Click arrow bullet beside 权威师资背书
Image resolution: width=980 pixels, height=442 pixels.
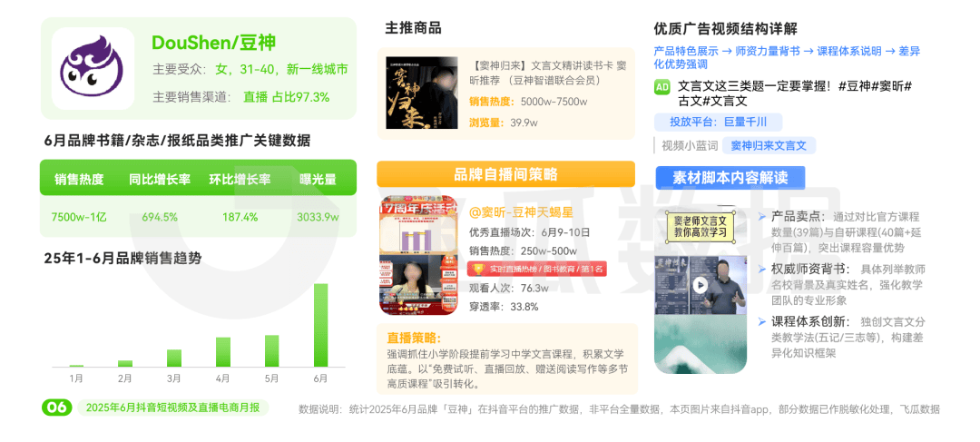pyautogui.click(x=761, y=269)
